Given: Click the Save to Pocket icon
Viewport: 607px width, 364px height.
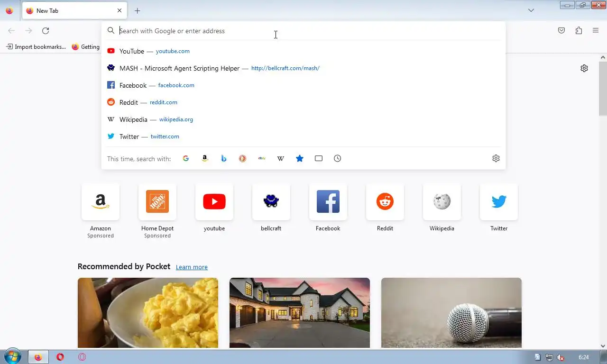Looking at the screenshot, I should tap(561, 30).
